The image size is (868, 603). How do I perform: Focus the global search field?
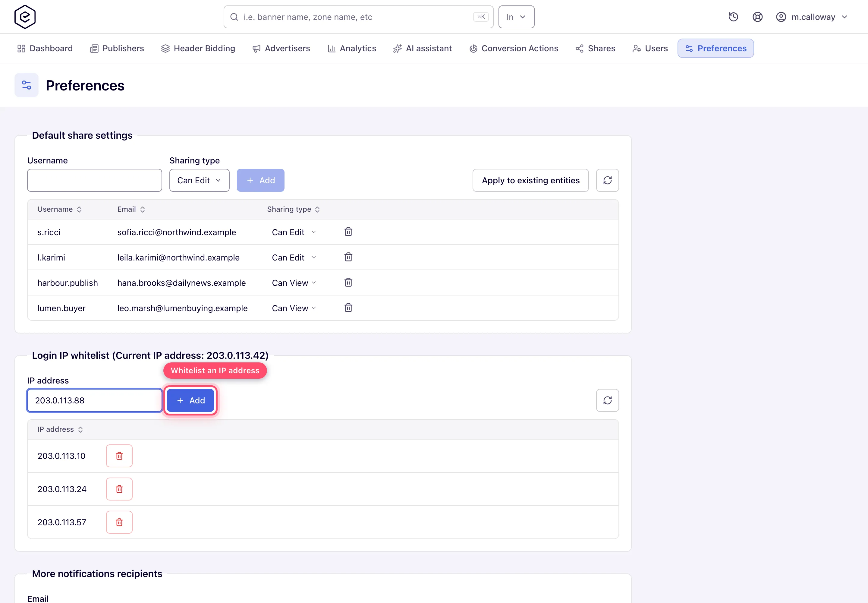[358, 17]
